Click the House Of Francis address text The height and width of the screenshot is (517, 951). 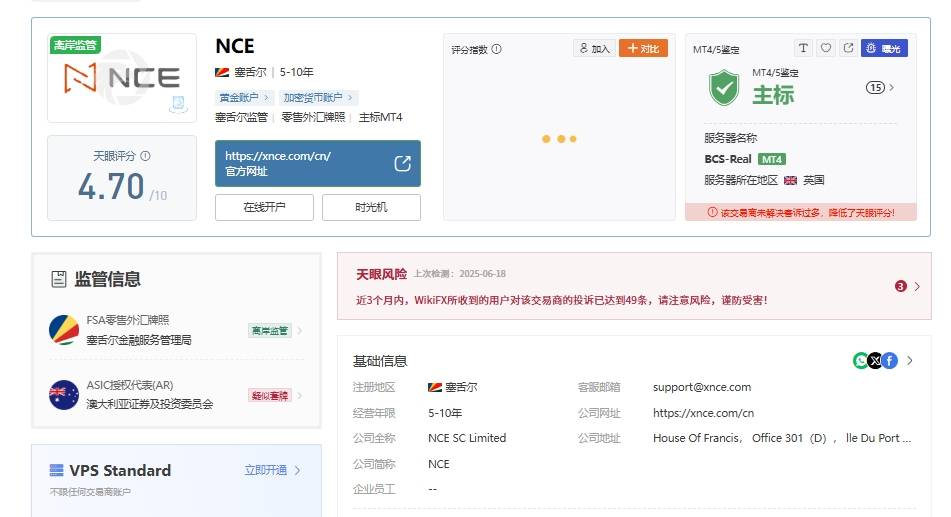coord(782,438)
